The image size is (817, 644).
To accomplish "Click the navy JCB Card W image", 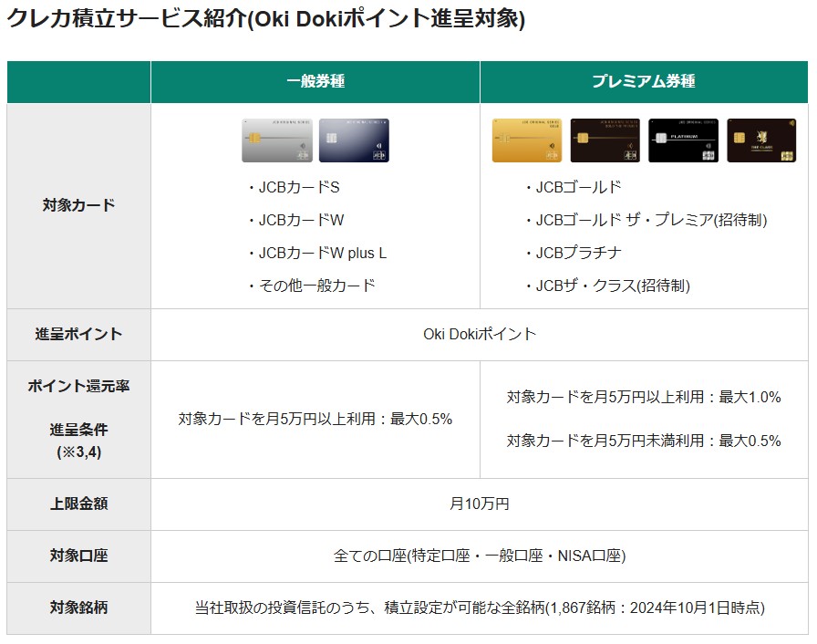I will click(354, 140).
